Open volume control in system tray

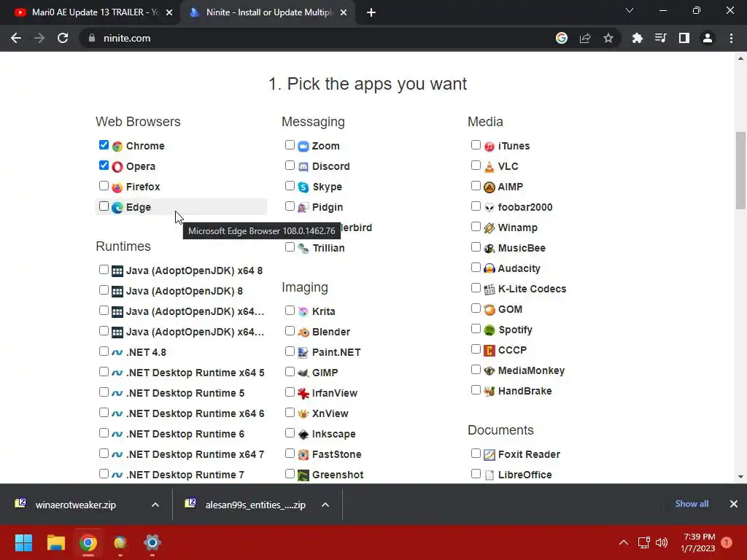point(661,542)
